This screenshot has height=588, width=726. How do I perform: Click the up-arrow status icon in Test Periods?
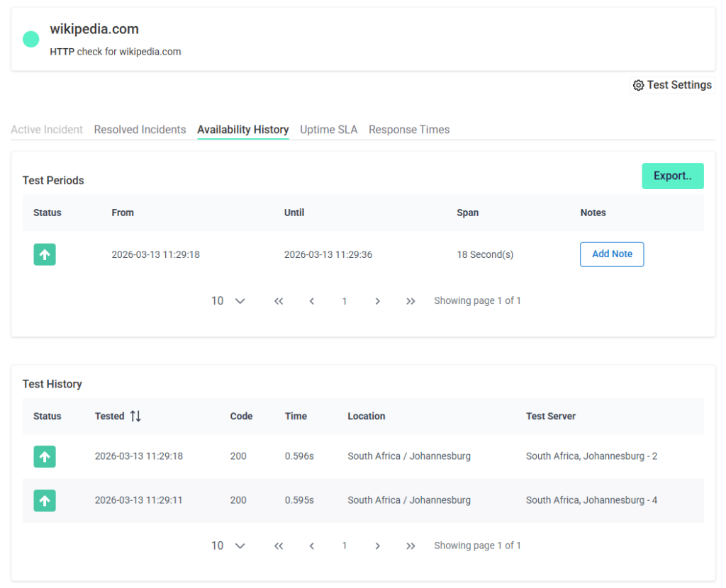(45, 254)
